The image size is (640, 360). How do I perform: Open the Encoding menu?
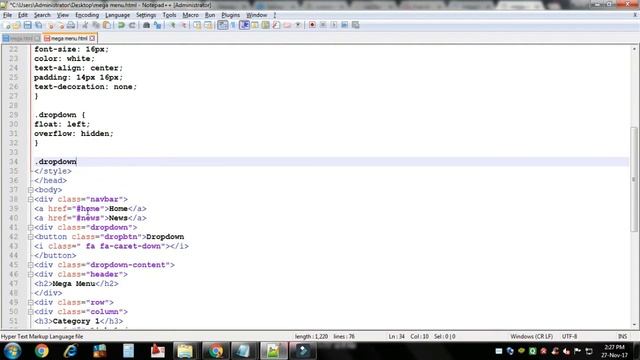pyautogui.click(x=87, y=15)
